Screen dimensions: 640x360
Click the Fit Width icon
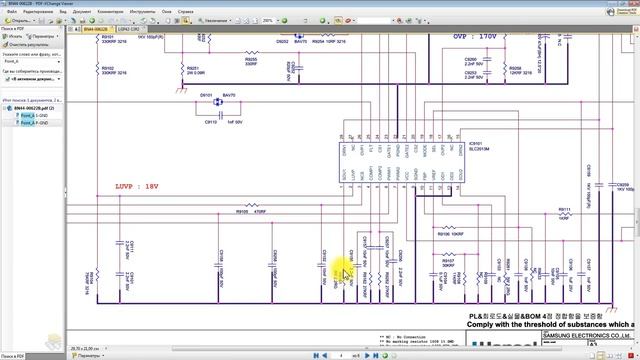pyautogui.click(x=256, y=20)
